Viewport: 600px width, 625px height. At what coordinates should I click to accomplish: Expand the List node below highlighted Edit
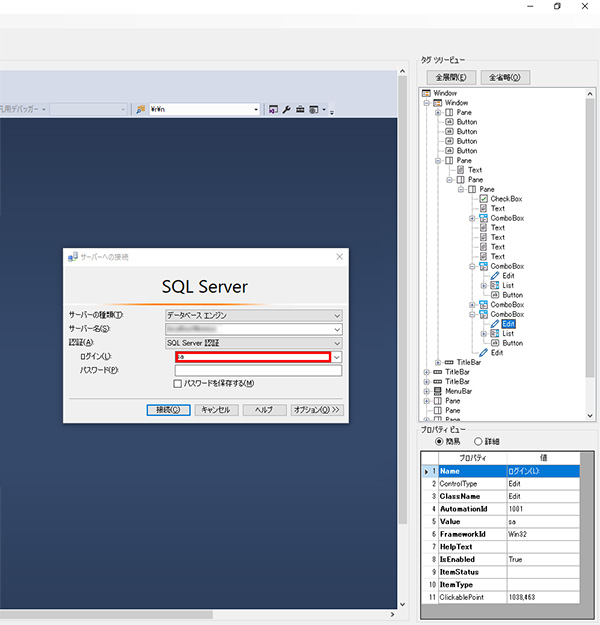coord(484,333)
